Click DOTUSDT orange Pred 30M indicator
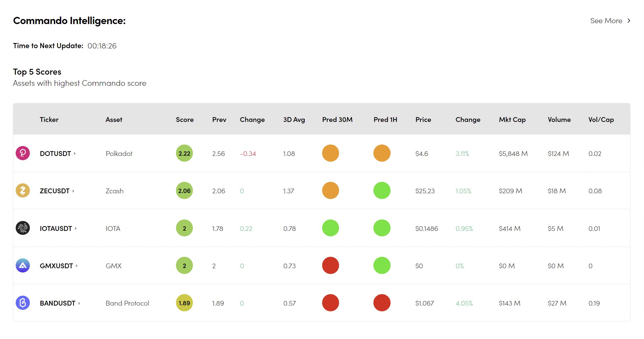644x339 pixels. tap(330, 153)
